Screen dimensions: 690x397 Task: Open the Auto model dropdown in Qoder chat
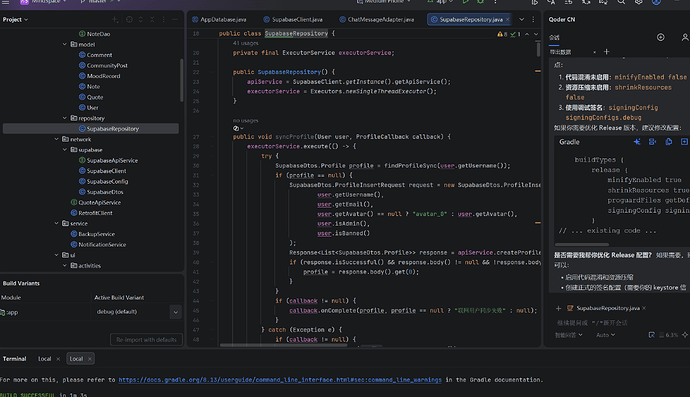click(x=605, y=335)
